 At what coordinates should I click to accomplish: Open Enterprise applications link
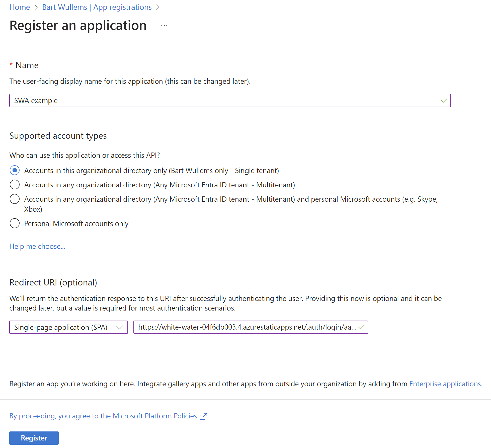tap(445, 384)
